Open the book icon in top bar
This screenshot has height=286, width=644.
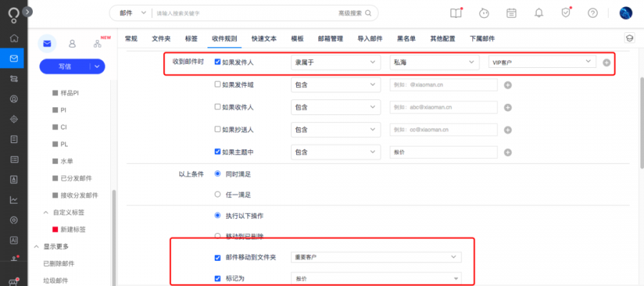pos(456,13)
